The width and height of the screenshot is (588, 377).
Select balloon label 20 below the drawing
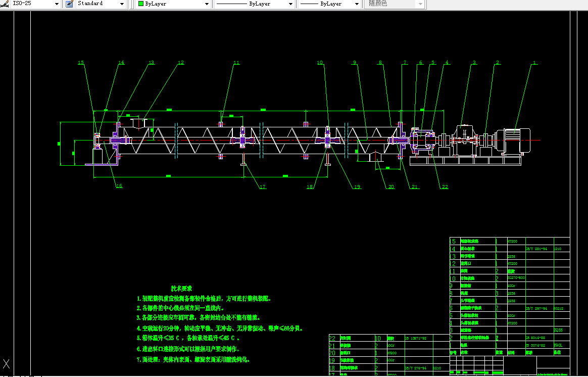click(x=391, y=187)
